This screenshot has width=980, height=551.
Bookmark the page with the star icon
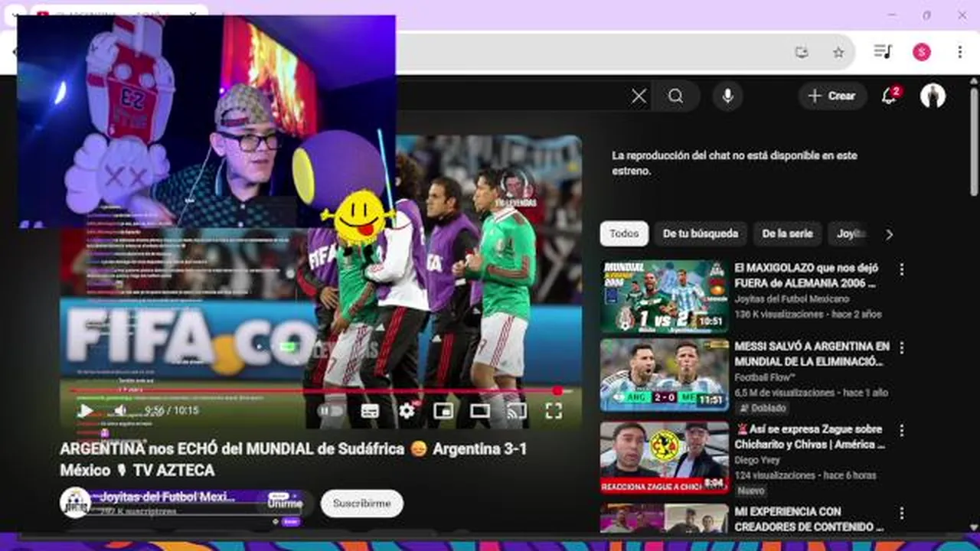[838, 52]
